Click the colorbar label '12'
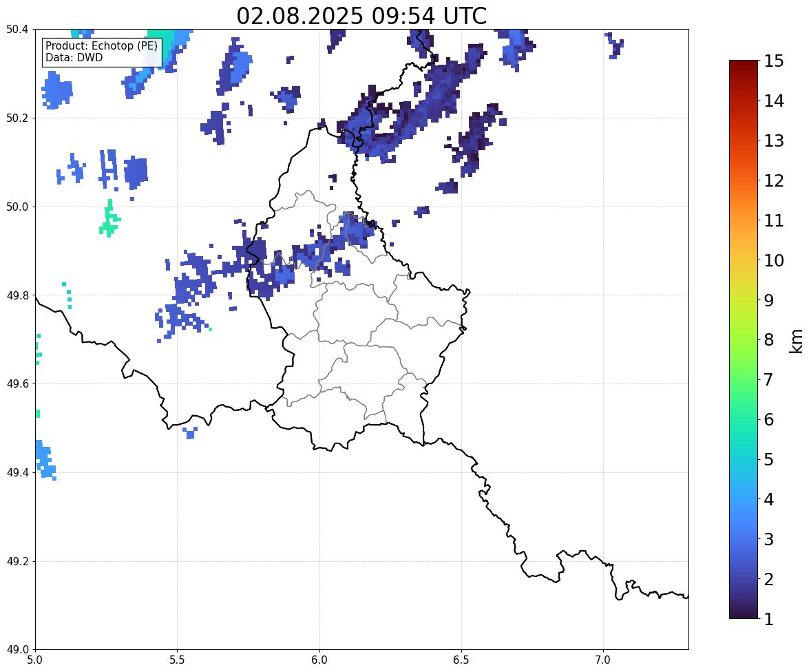This screenshot has height=672, width=811. (774, 180)
